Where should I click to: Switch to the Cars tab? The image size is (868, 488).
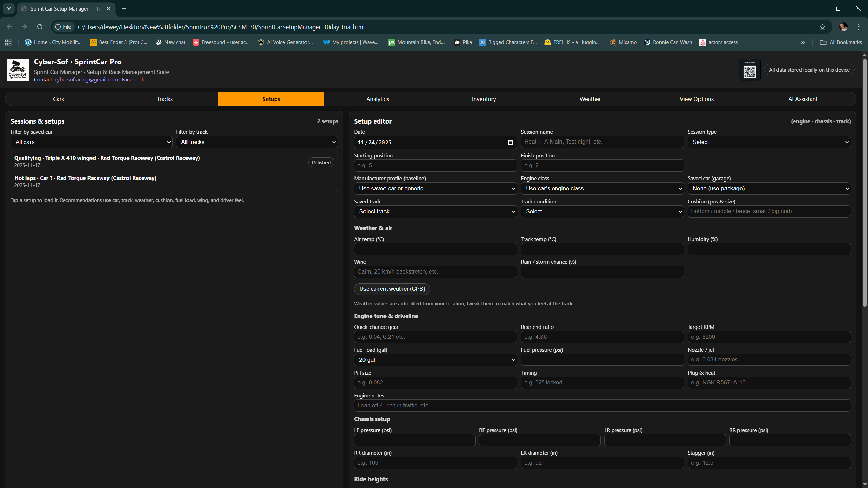[58, 99]
